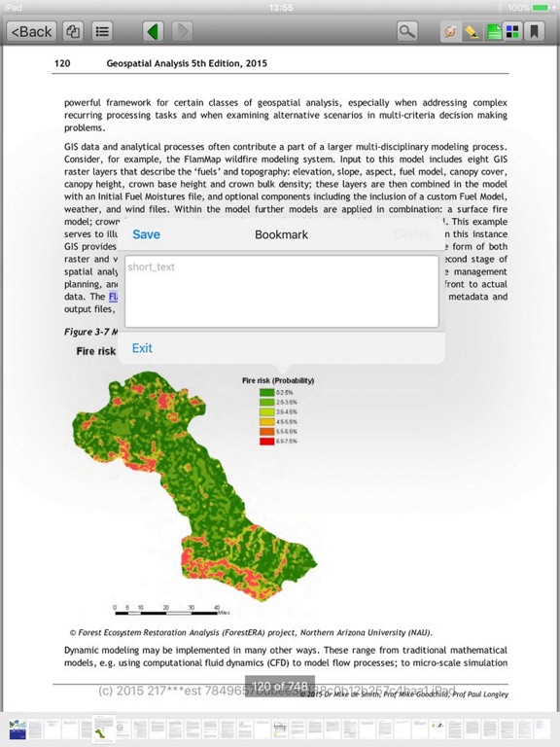
Task: Exit the bookmark dialog
Action: click(x=142, y=348)
